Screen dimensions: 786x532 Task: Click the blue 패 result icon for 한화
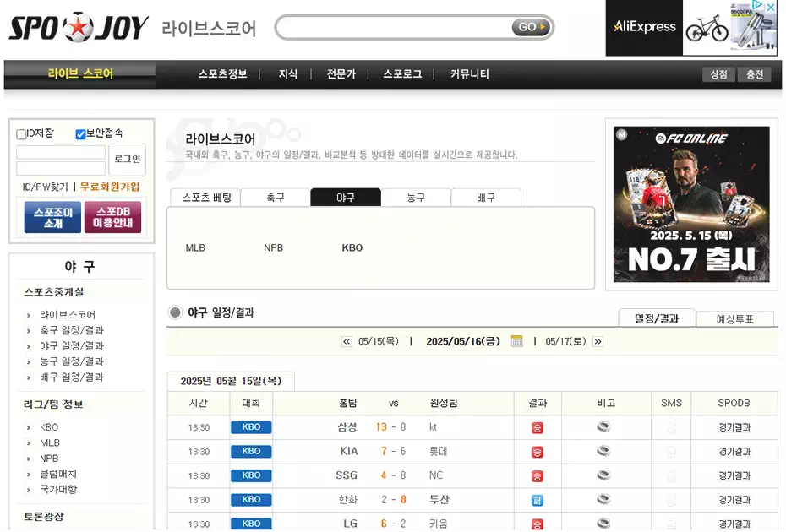pos(538,499)
